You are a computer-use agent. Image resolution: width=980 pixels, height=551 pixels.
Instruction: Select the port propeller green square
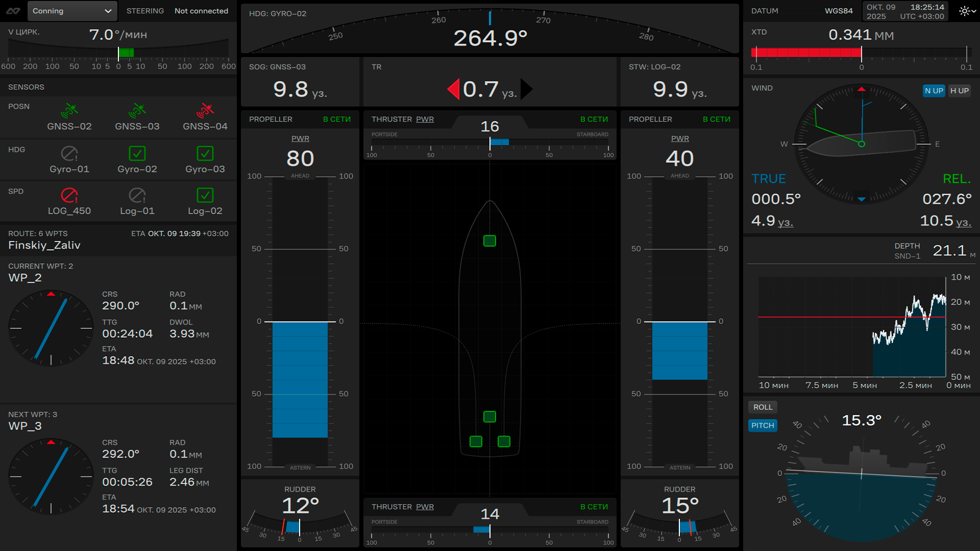[476, 441]
